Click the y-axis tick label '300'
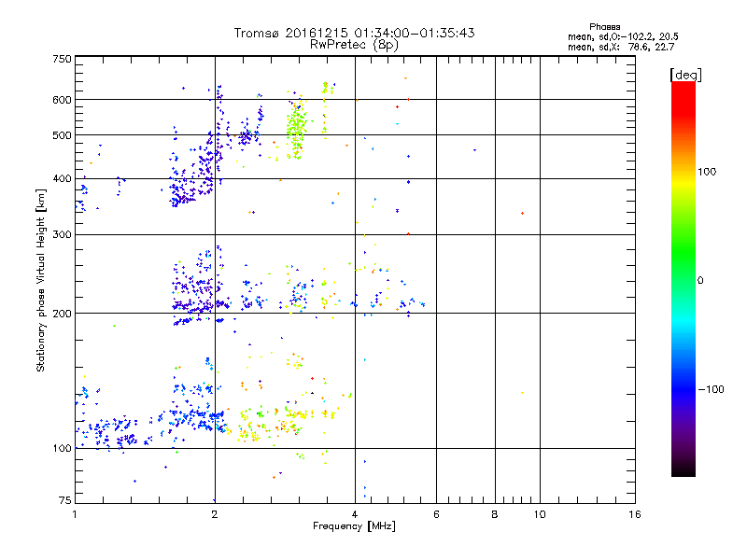The height and width of the screenshot is (560, 747). [x=62, y=234]
